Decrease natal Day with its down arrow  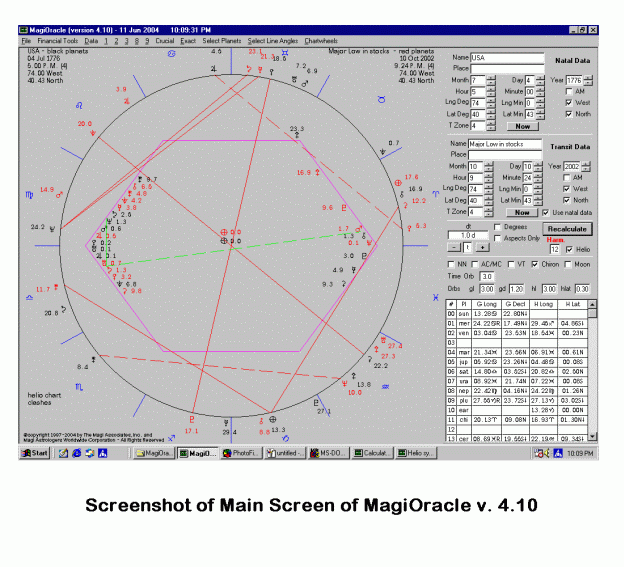click(540, 83)
